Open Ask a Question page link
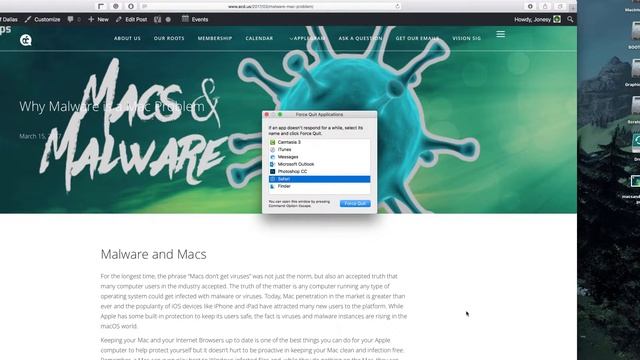The image size is (640, 360). [x=360, y=38]
